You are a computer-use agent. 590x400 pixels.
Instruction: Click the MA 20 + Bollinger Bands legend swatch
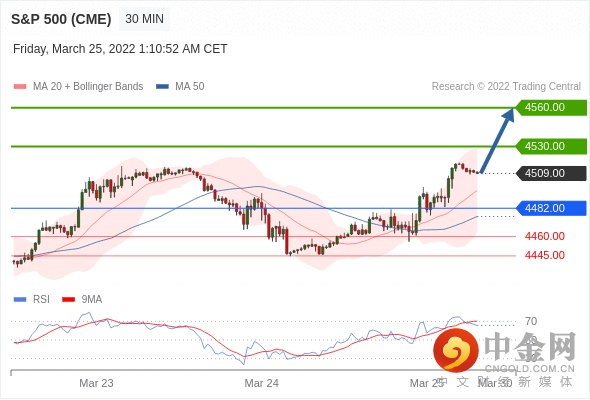coord(20,87)
